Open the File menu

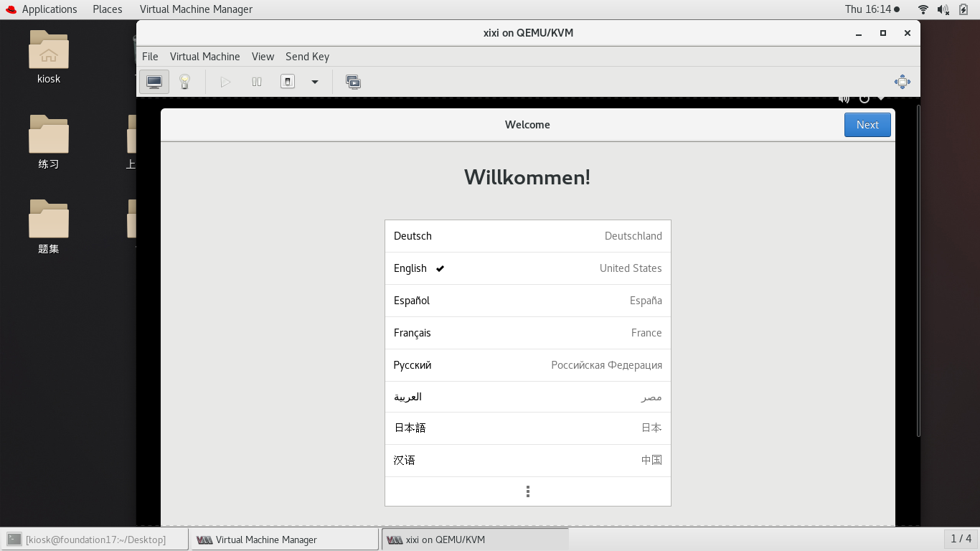[150, 57]
